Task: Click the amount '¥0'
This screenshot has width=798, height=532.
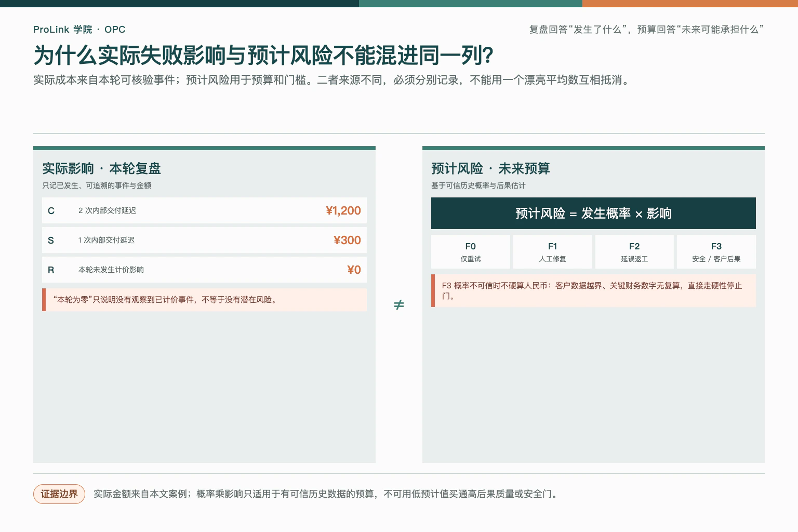Action: 354,270
